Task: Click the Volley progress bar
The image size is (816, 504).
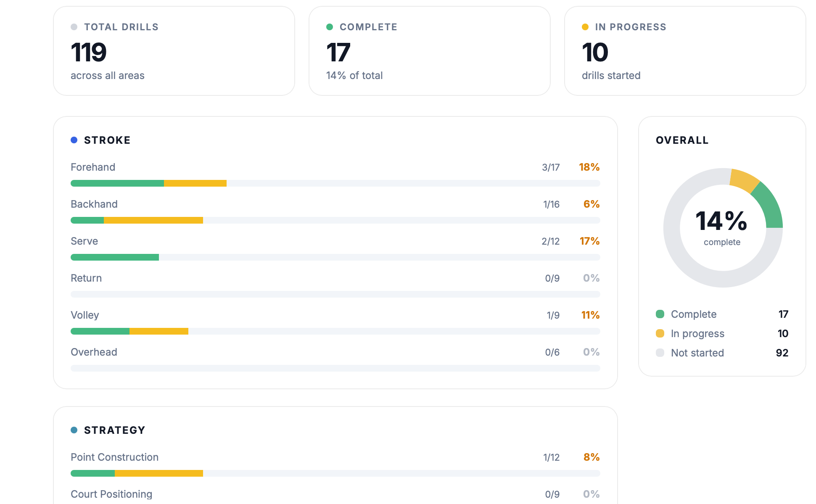Action: click(x=335, y=331)
